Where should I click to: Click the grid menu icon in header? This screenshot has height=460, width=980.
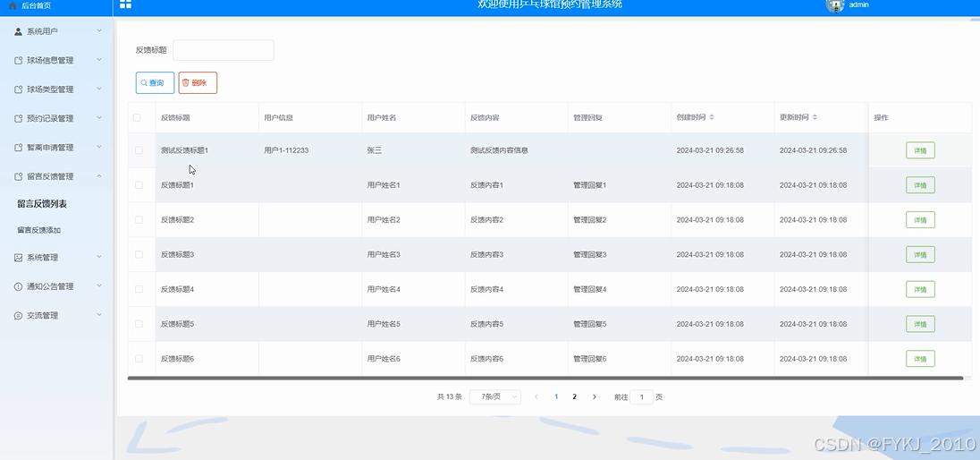[125, 4]
